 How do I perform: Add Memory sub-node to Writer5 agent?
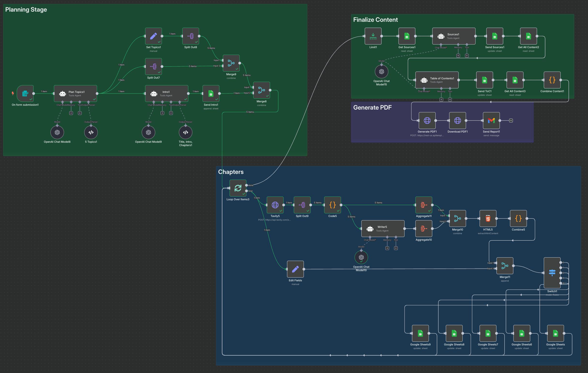387,248
